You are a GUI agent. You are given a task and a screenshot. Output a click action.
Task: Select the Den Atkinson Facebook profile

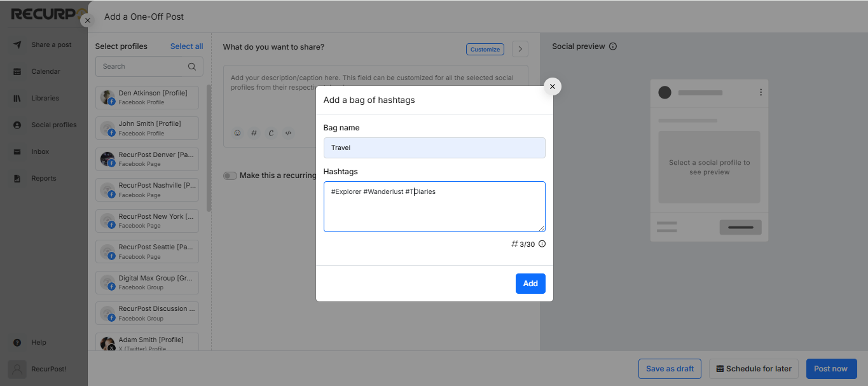coord(147,97)
